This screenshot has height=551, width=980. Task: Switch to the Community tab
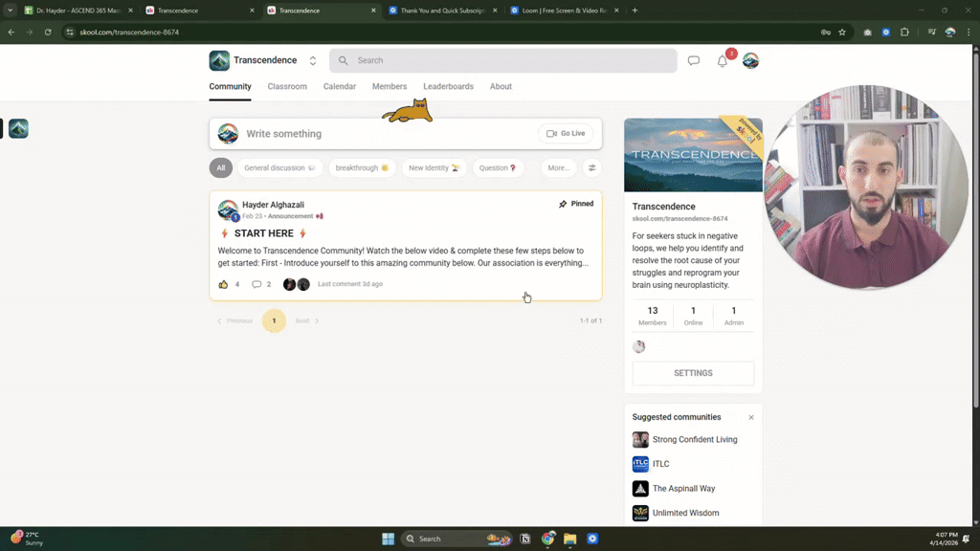click(230, 86)
